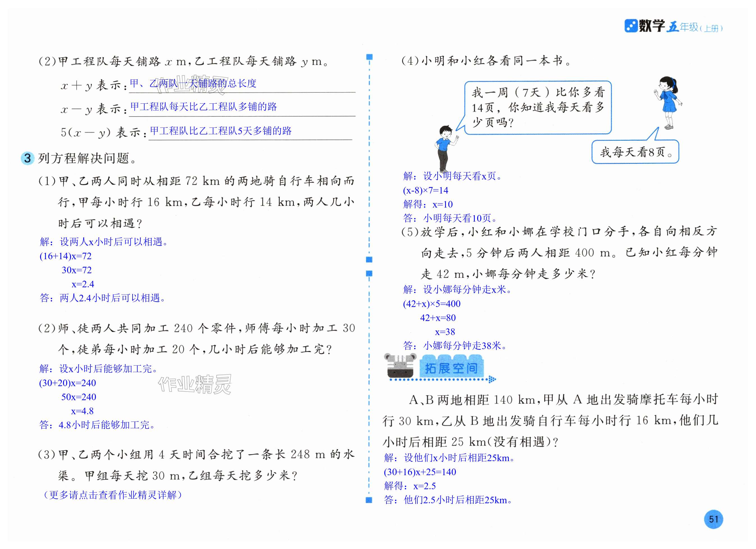Click the answer 4.8小时后能够加工完
The height and width of the screenshot is (549, 756).
click(x=107, y=425)
